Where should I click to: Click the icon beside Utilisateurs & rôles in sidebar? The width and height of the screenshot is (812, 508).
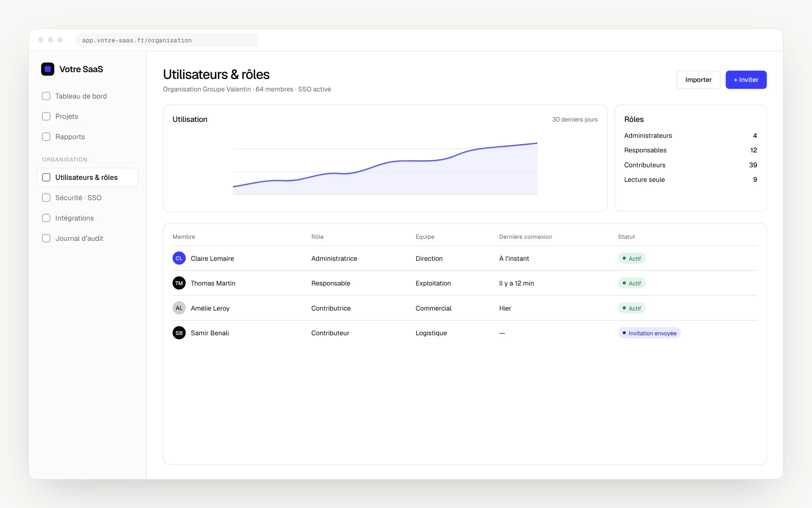[46, 177]
